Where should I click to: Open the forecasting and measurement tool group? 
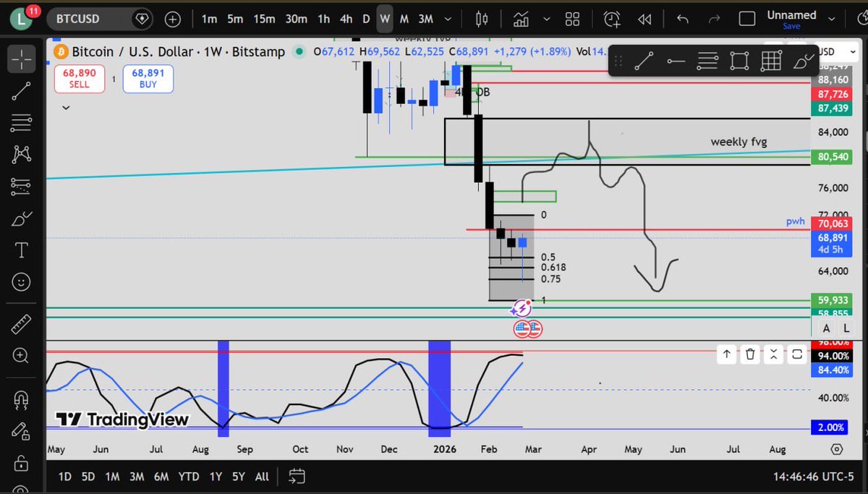(21, 186)
